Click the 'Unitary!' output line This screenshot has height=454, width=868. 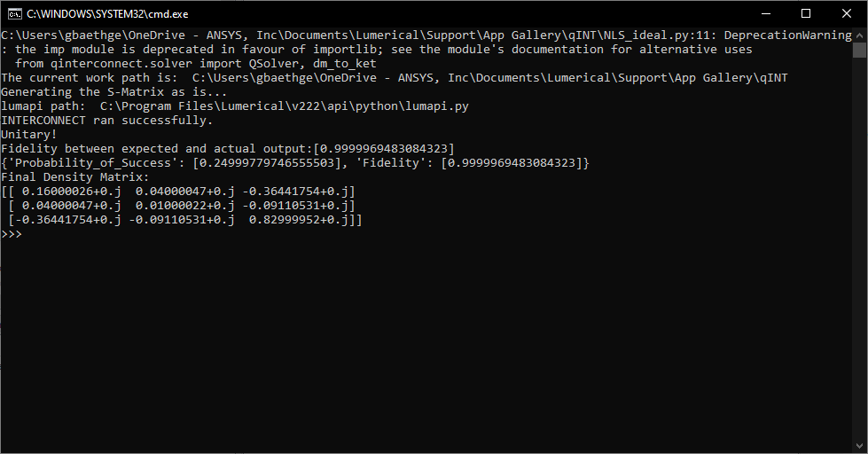[x=28, y=135]
